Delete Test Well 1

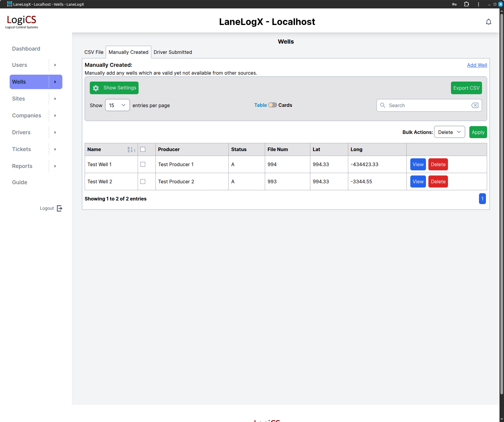[x=438, y=164]
